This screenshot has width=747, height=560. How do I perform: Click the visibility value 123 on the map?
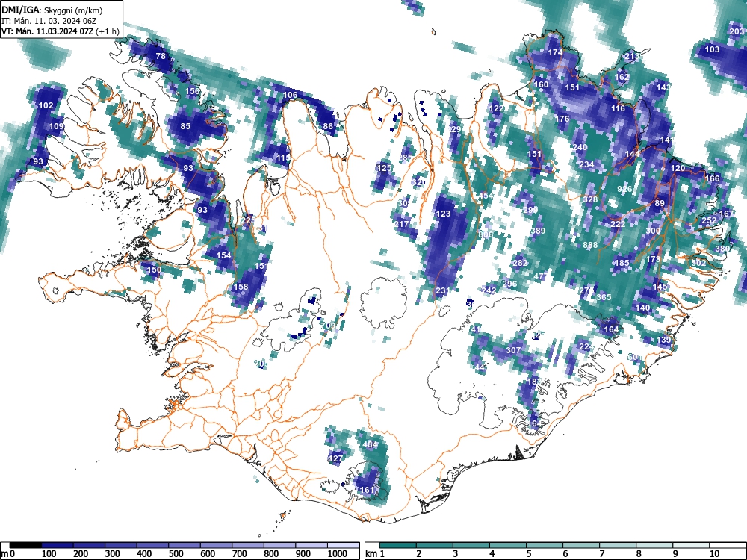[x=443, y=214]
